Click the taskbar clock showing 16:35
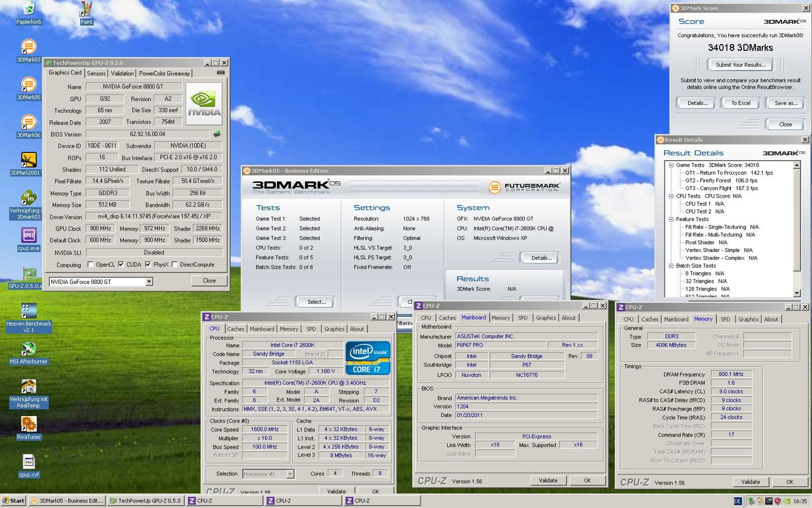This screenshot has height=508, width=812. pyautogui.click(x=800, y=501)
